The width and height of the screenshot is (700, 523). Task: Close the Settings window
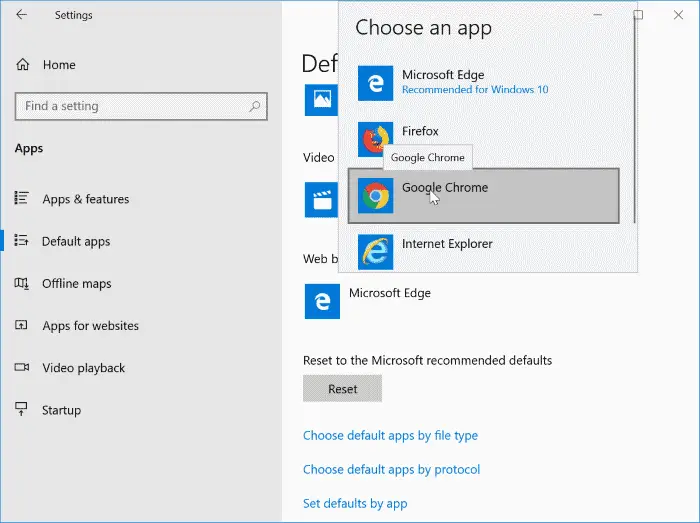[x=678, y=15]
